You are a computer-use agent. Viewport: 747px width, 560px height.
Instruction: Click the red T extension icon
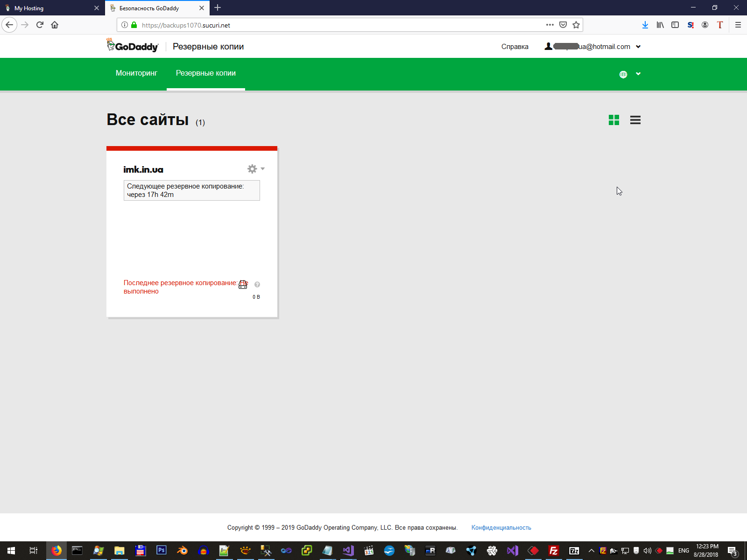720,25
